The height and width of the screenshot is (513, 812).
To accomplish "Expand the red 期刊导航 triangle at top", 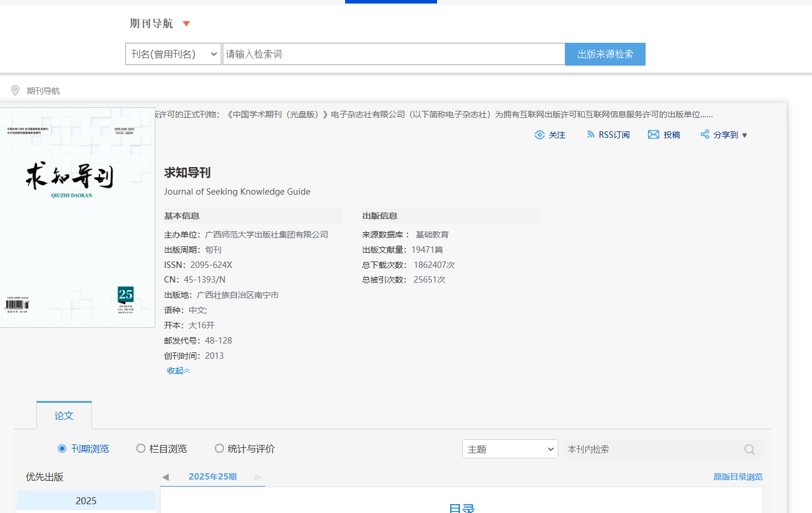I will tap(186, 24).
